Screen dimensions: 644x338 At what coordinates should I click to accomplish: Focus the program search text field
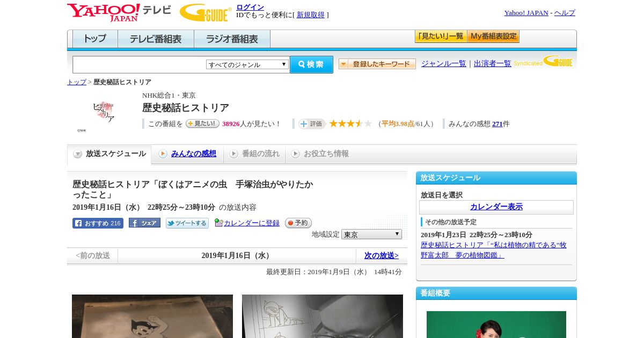(140, 64)
